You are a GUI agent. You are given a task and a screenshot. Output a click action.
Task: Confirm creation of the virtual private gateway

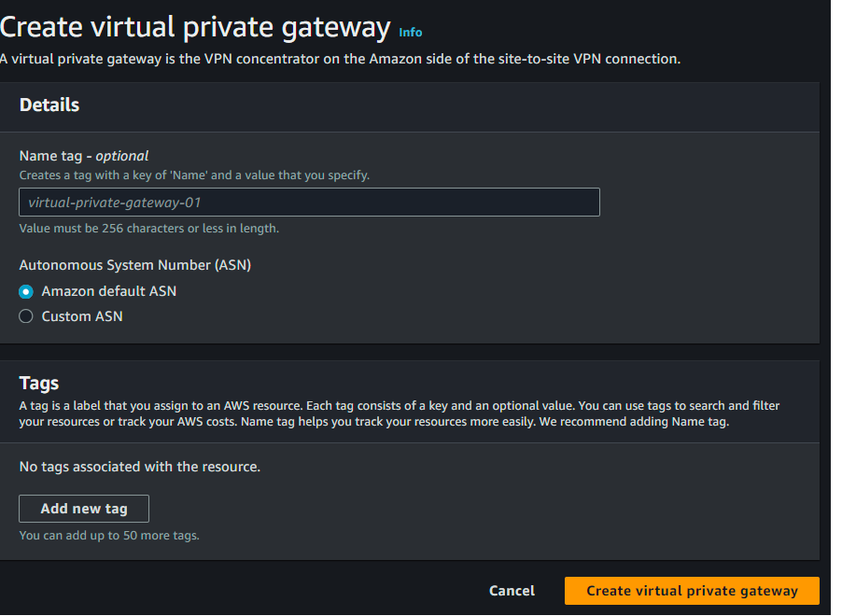pyautogui.click(x=691, y=590)
